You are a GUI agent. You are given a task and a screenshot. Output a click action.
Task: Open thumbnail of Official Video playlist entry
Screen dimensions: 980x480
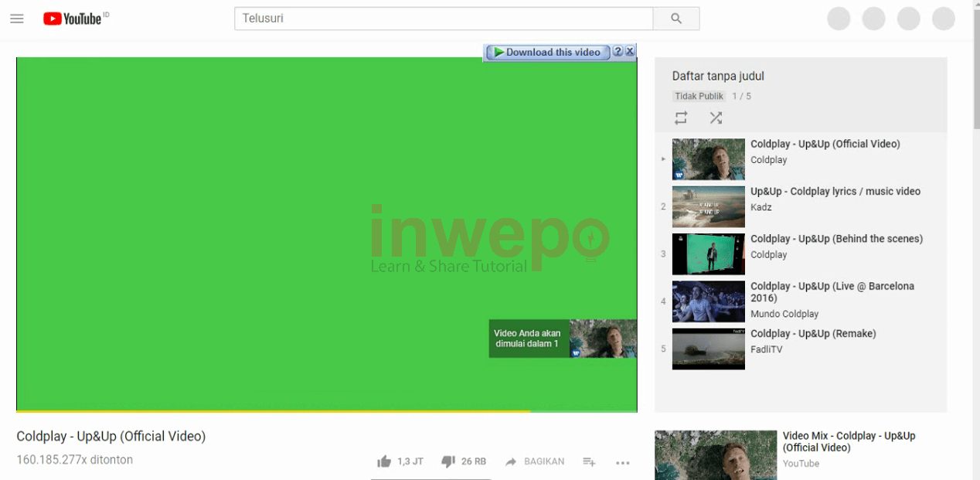point(709,159)
